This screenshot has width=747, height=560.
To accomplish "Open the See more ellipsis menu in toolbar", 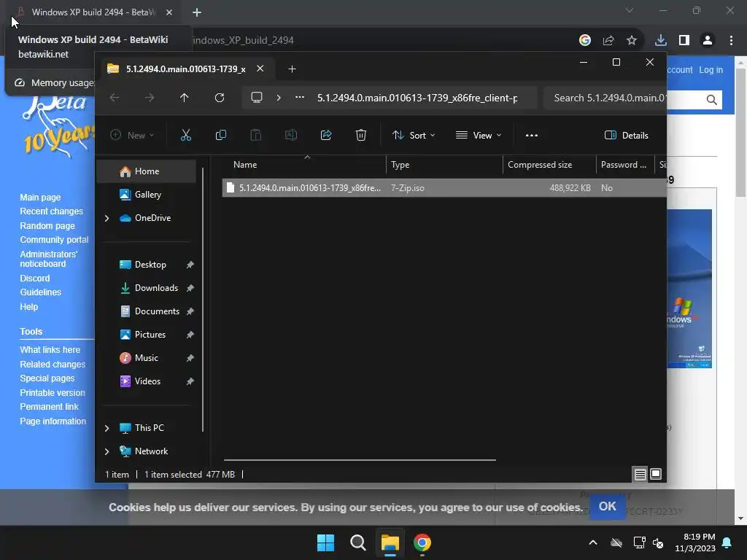I will click(532, 135).
